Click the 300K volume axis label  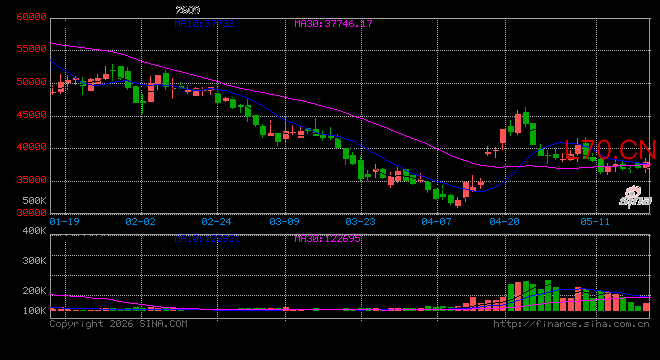coord(35,261)
